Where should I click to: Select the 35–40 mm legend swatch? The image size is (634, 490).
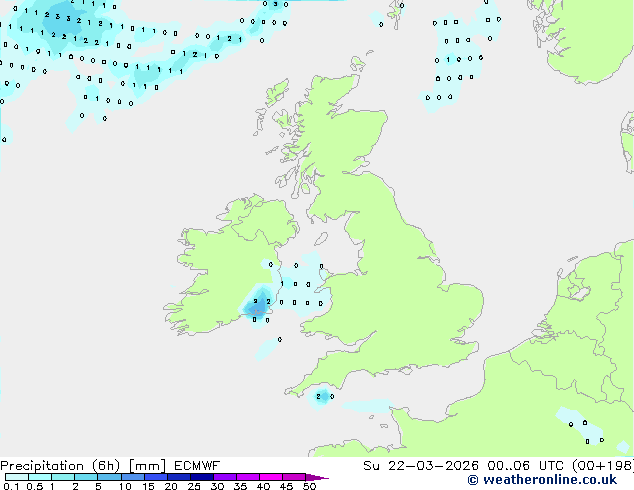pos(248,477)
